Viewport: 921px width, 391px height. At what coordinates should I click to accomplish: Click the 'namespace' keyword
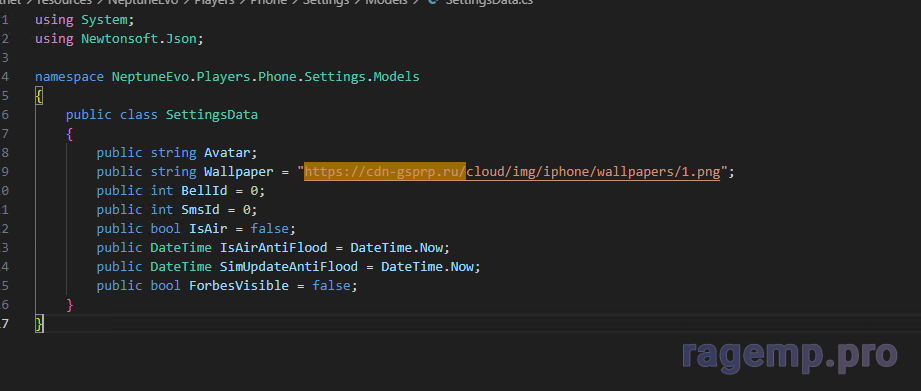click(x=69, y=77)
